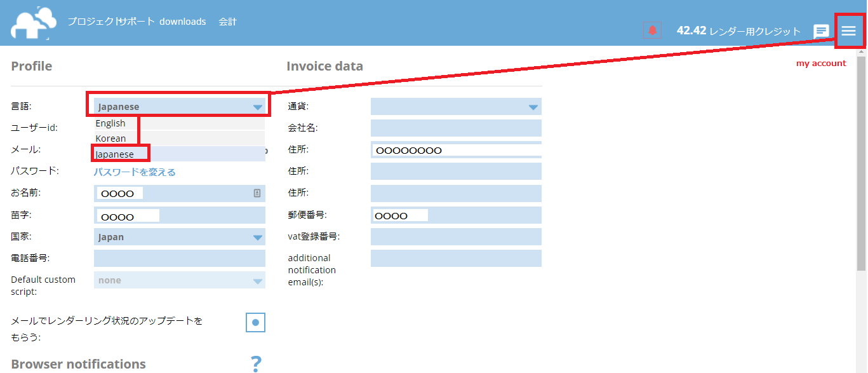Click the question mark help icon
The width and height of the screenshot is (868, 373).
(x=256, y=363)
